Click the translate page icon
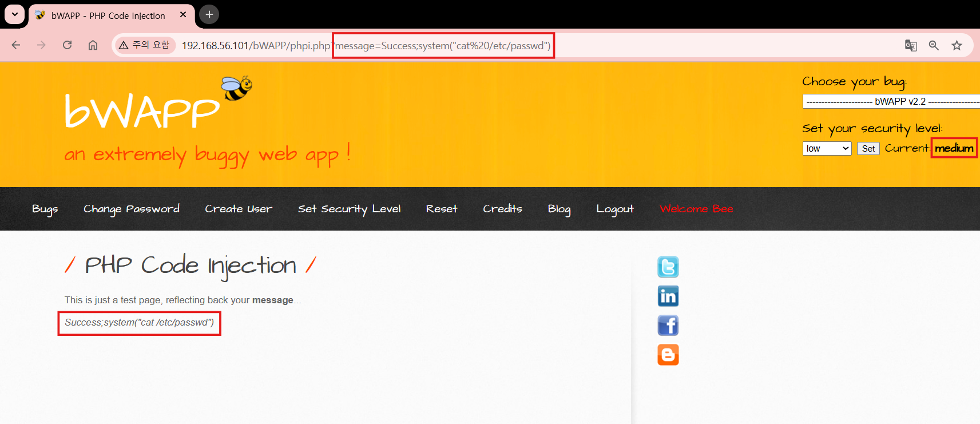 click(911, 45)
